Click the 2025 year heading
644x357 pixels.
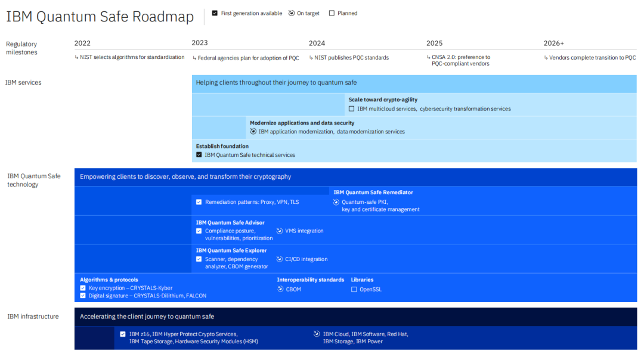click(435, 43)
